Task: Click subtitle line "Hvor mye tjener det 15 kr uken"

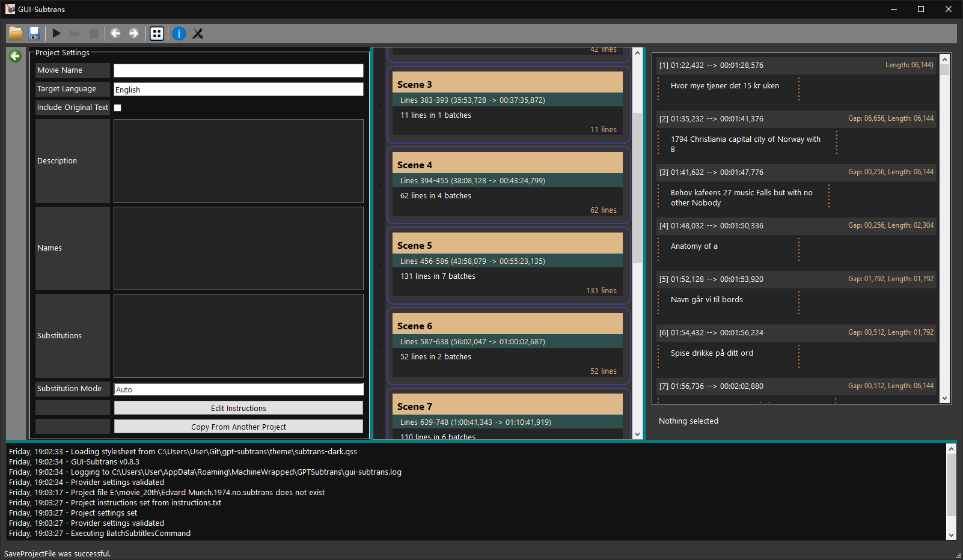Action: (x=725, y=86)
